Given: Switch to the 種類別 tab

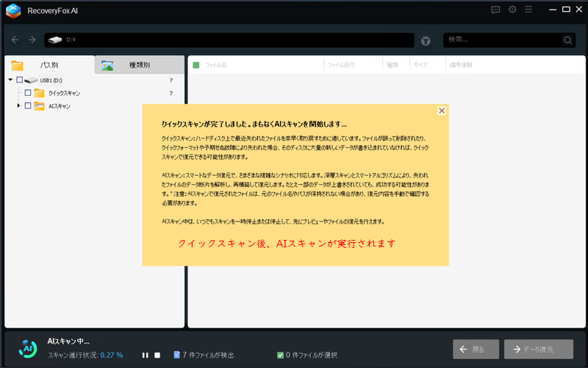Looking at the screenshot, I should [139, 65].
